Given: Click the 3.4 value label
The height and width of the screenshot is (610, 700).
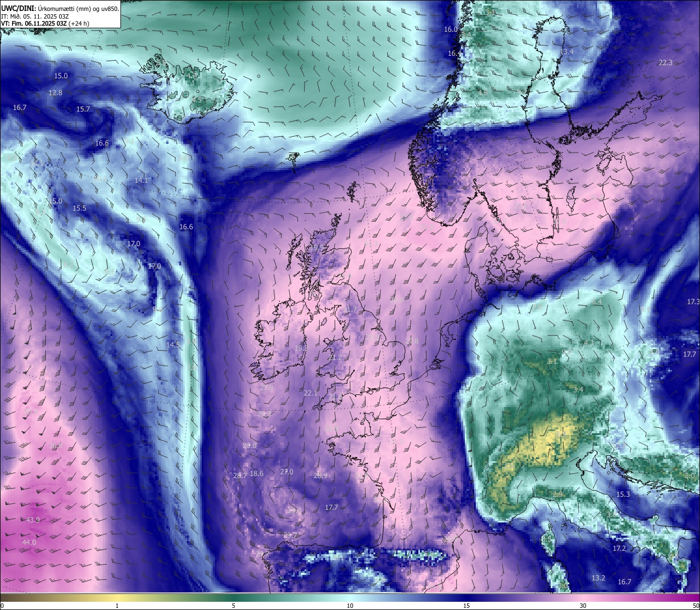Looking at the screenshot, I should (578, 390).
